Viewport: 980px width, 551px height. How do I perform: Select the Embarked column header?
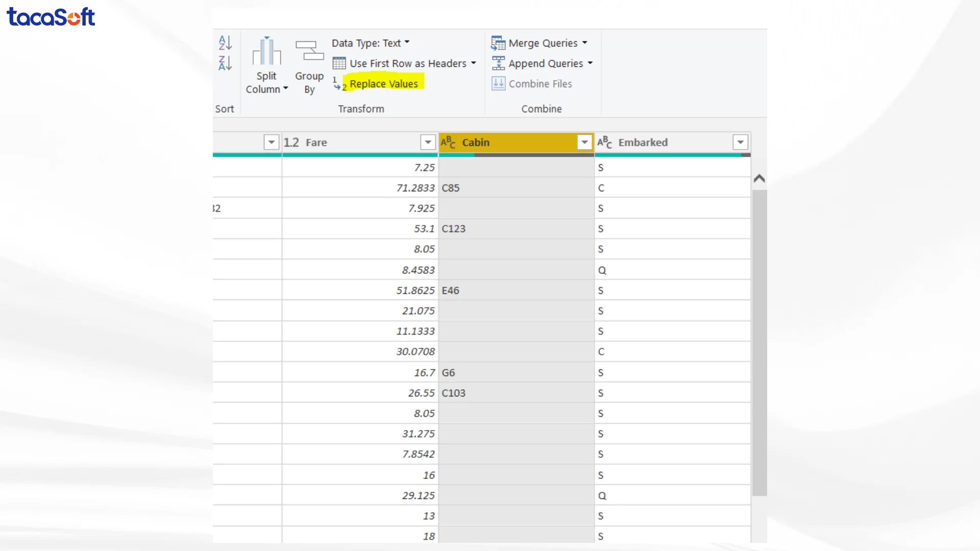673,142
